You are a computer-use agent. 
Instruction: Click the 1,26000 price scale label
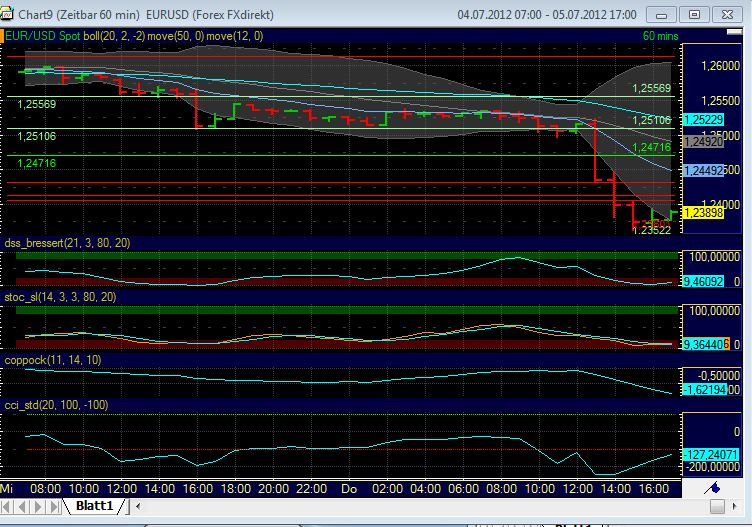click(720, 66)
